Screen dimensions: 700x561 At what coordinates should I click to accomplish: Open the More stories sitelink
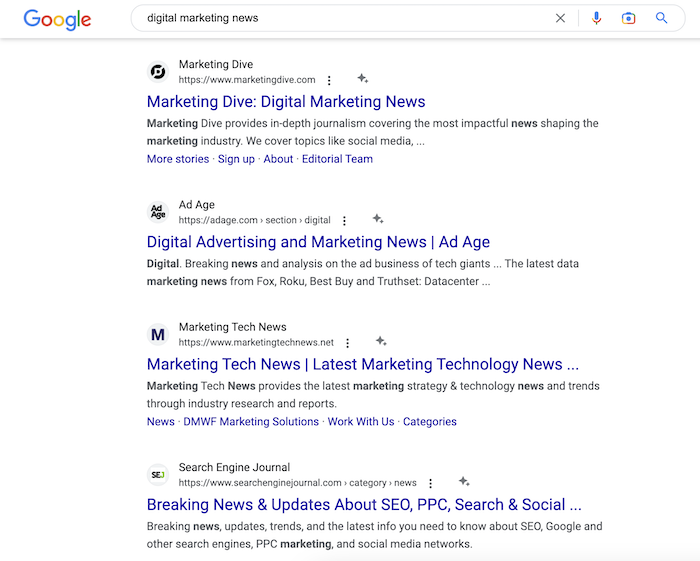pos(178,159)
